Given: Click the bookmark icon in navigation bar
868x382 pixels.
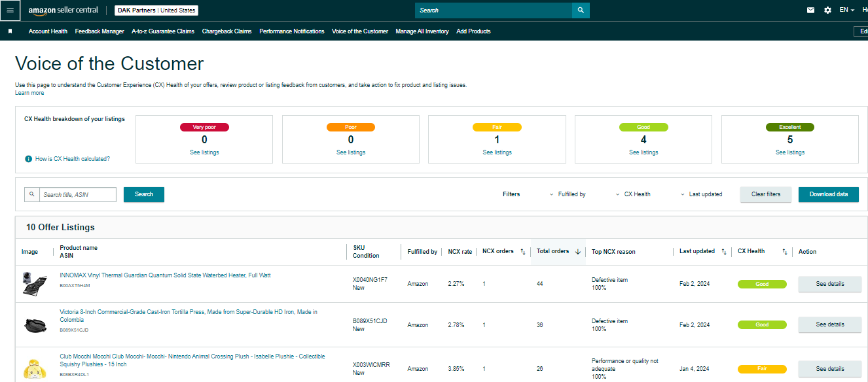Looking at the screenshot, I should click(10, 31).
